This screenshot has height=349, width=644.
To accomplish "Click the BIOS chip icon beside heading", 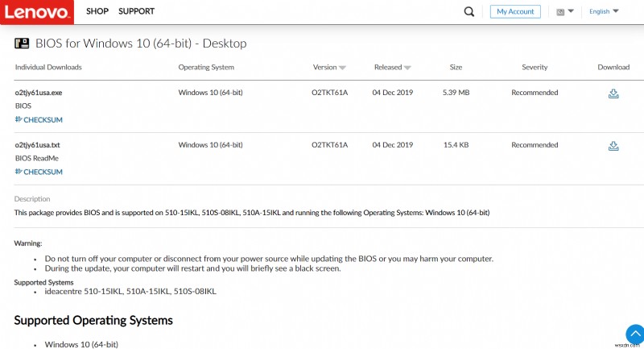I will (22, 44).
